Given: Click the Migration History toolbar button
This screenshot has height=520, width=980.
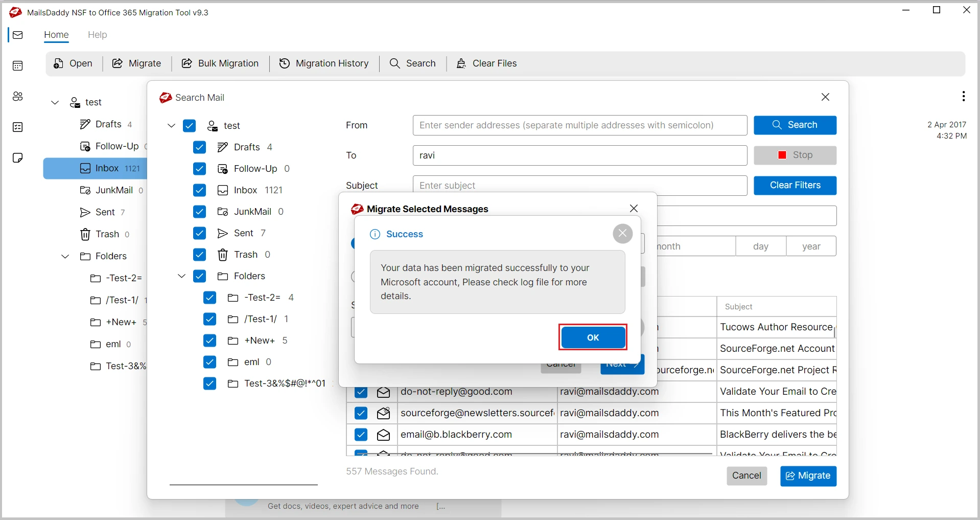Looking at the screenshot, I should [324, 63].
